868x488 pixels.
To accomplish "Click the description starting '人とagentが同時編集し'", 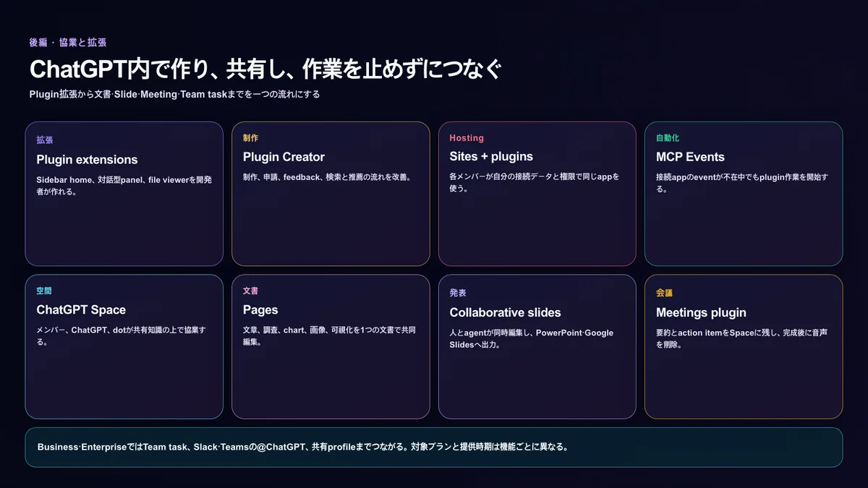I will [531, 339].
